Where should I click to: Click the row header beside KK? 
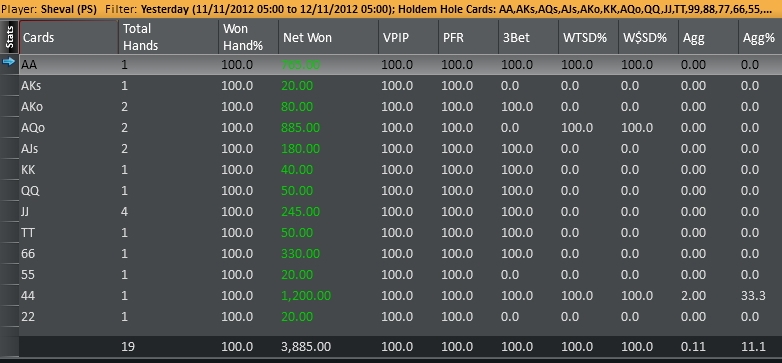point(9,170)
